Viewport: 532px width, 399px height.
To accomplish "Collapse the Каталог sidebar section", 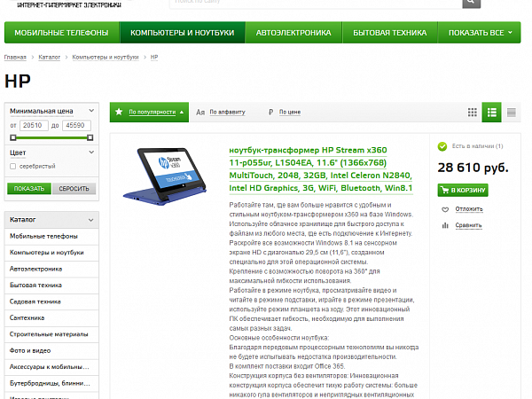I will click(x=91, y=220).
